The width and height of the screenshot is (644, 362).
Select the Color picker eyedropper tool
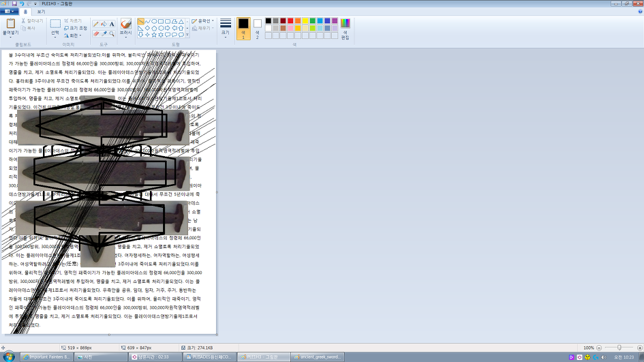point(104,33)
